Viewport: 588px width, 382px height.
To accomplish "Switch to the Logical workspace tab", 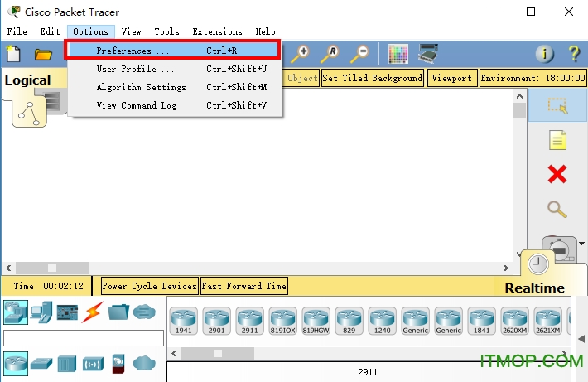I will point(27,80).
